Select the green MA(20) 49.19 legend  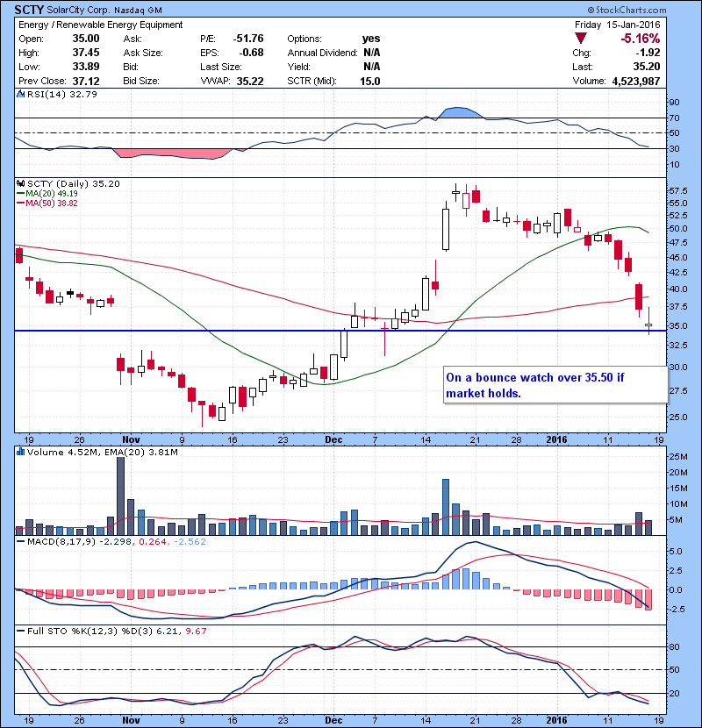click(47, 194)
